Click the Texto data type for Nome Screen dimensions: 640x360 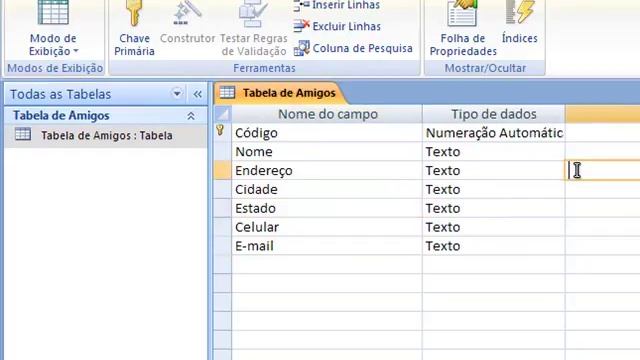point(494,151)
